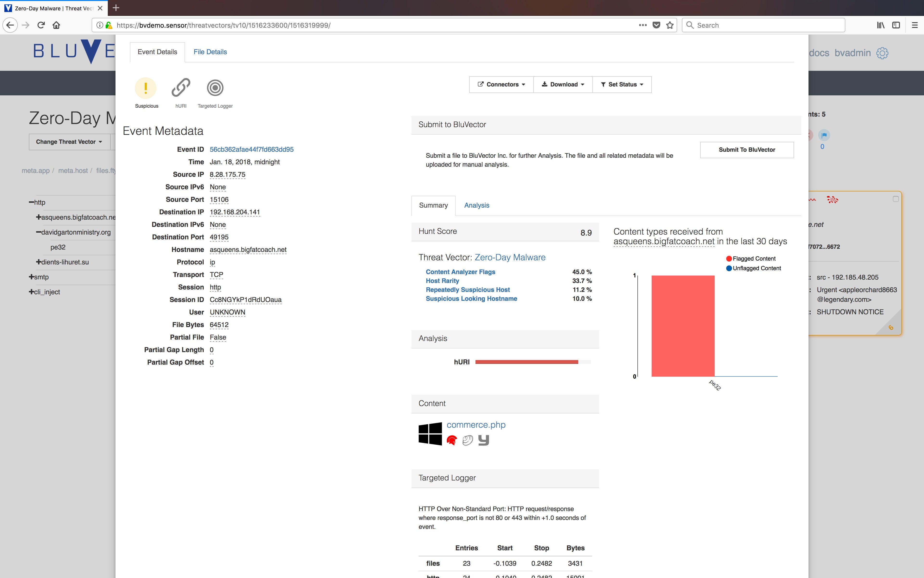Click the Windows logo file icon
924x578 pixels.
tap(430, 433)
